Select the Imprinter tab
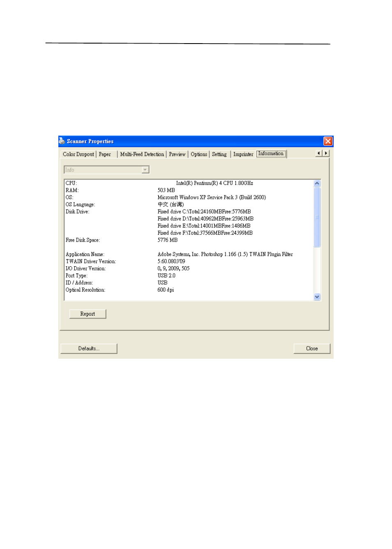This screenshot has width=392, height=549. [x=243, y=155]
